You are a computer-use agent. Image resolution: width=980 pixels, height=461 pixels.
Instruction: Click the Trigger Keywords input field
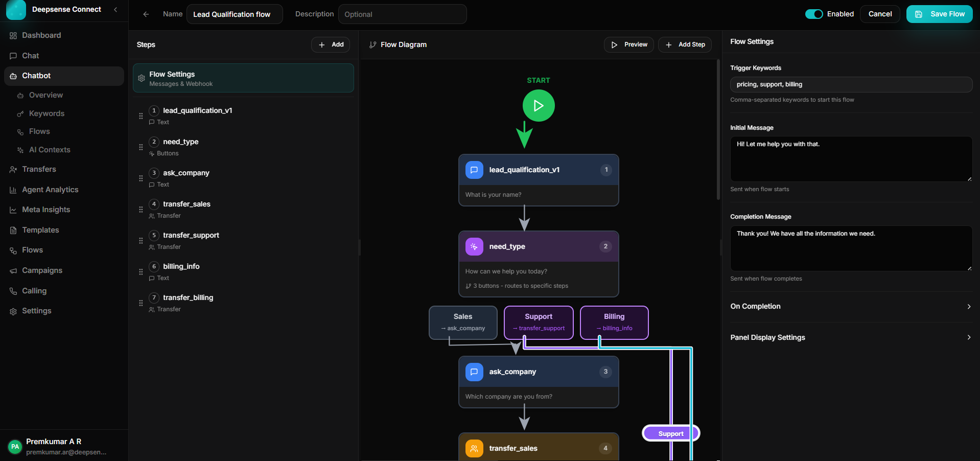850,84
